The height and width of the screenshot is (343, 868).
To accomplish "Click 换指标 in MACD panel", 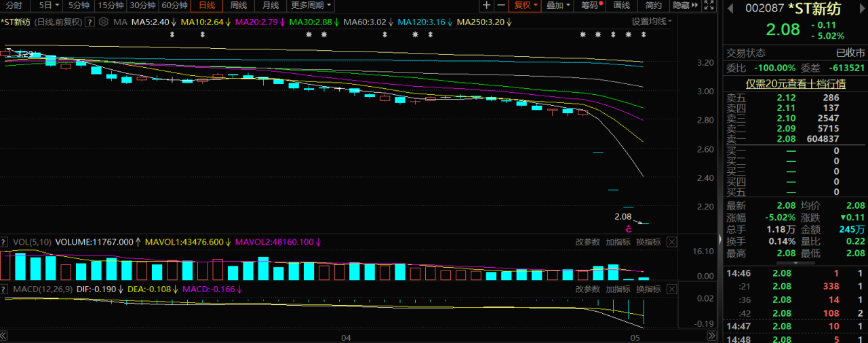I will pos(648,289).
